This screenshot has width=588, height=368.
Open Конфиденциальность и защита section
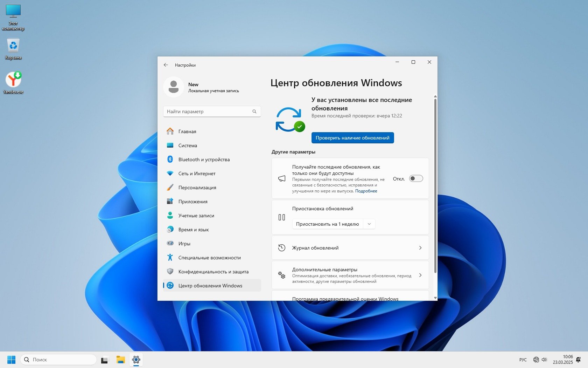pos(213,272)
